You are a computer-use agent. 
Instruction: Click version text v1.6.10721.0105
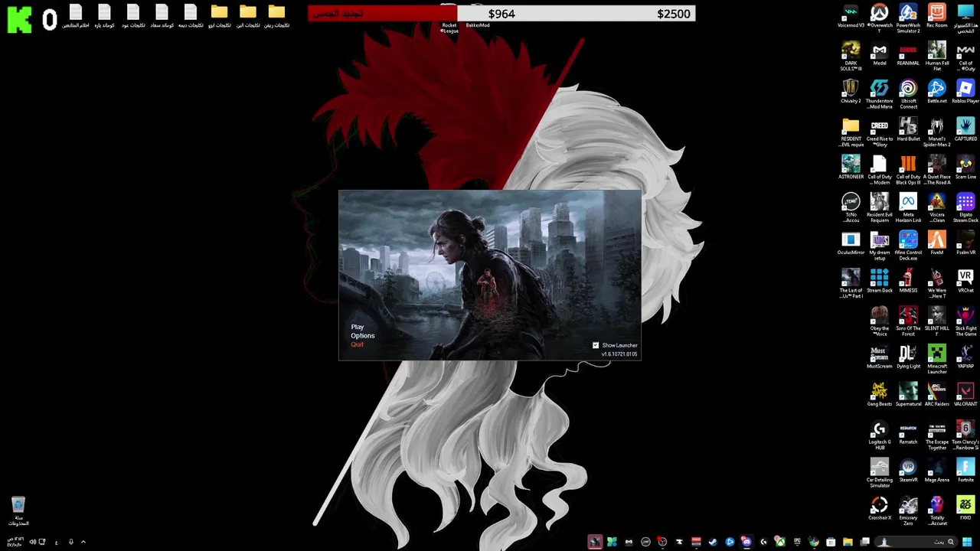tap(619, 354)
